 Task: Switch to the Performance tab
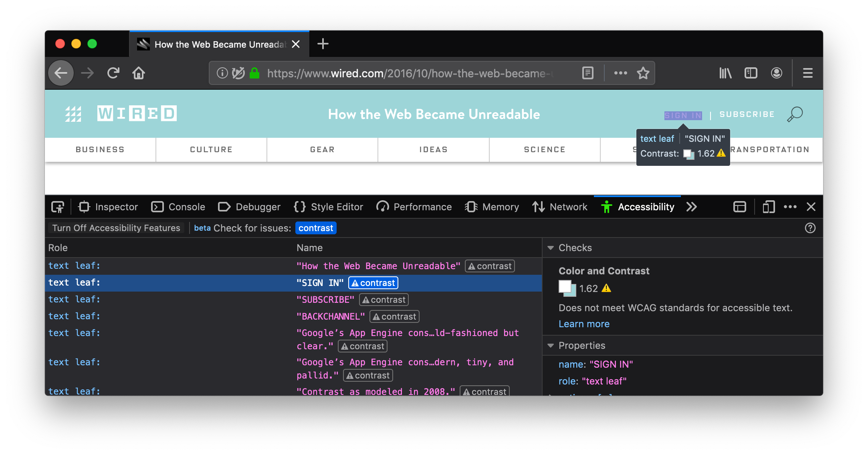click(x=414, y=207)
